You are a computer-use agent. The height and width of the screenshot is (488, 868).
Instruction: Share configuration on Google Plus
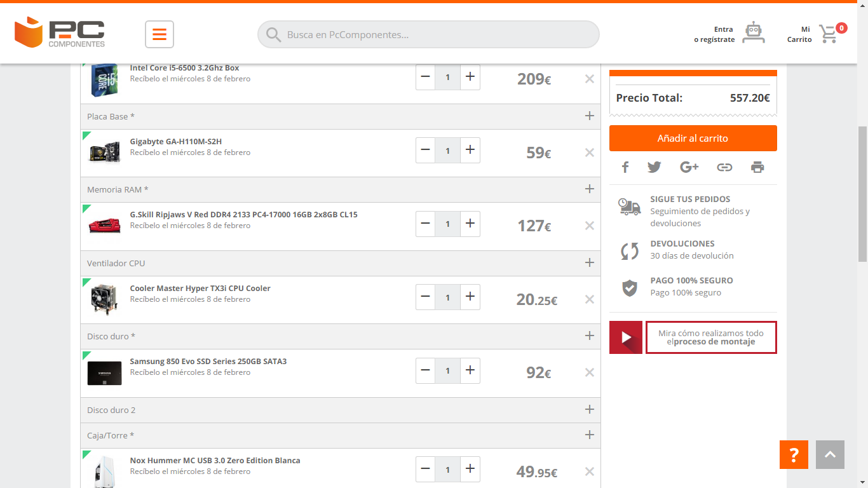point(689,167)
